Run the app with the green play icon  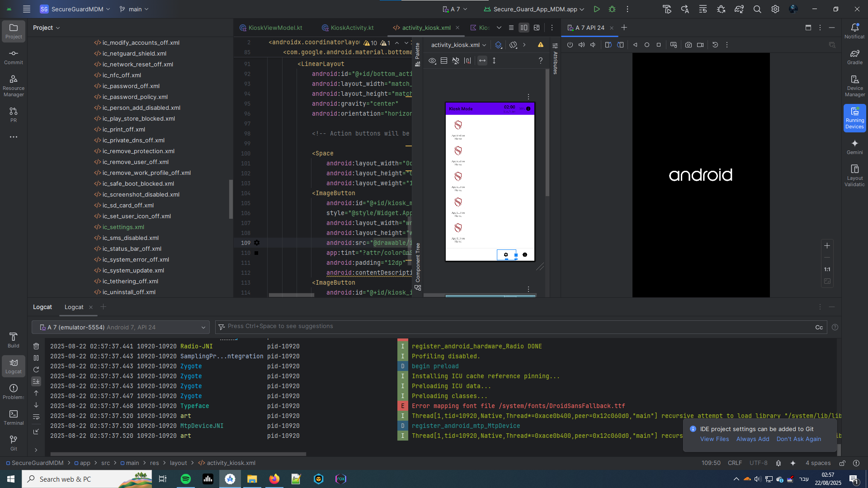[597, 9]
